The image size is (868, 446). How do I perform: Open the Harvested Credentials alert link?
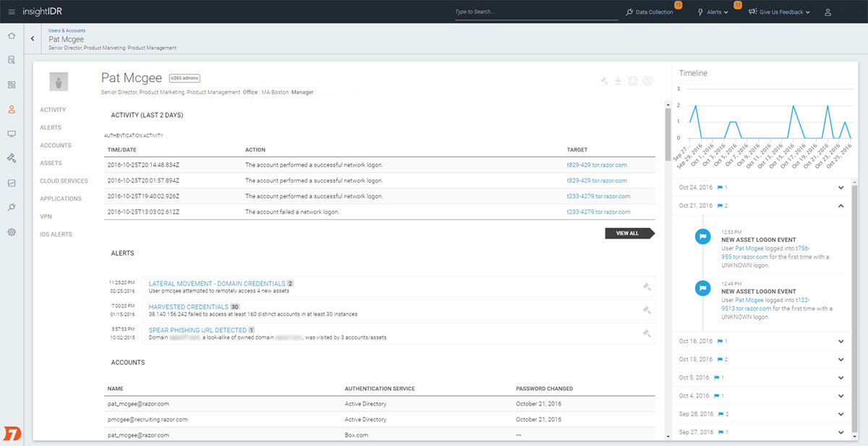[x=189, y=307]
